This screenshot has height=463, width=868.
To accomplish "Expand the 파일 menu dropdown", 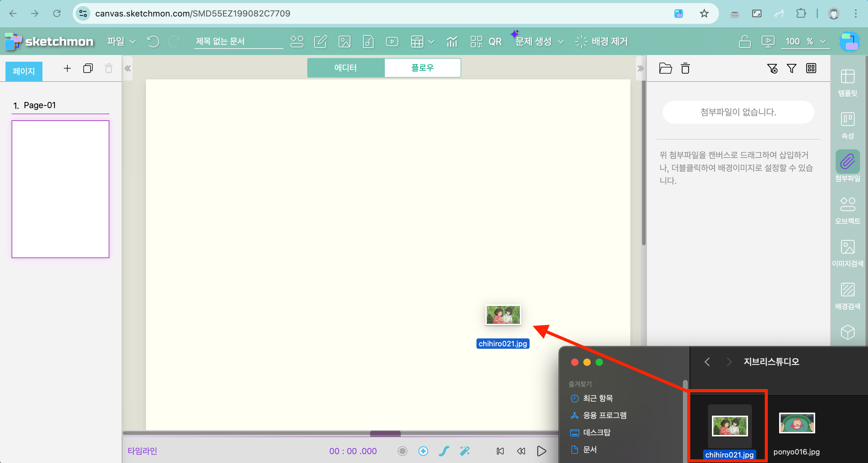I will (121, 42).
